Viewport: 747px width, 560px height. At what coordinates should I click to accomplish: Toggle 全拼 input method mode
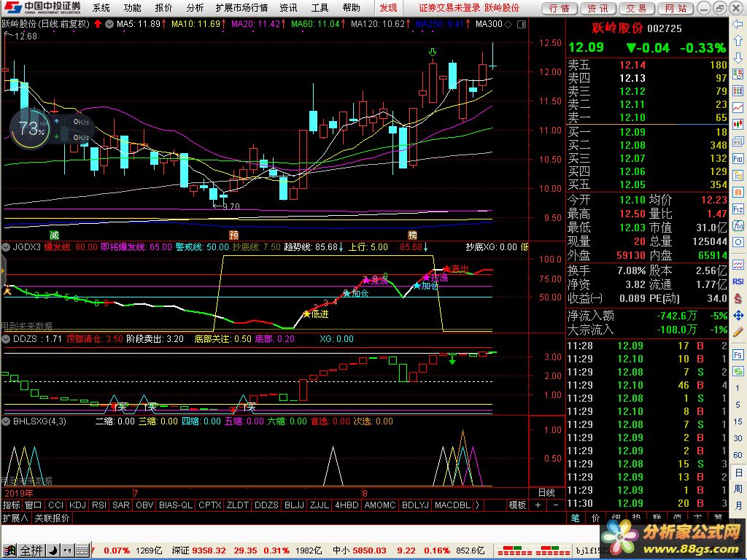32,551
